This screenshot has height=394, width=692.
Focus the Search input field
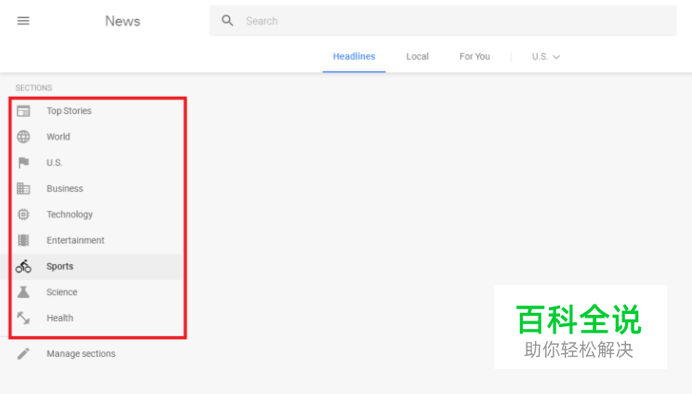click(x=443, y=21)
